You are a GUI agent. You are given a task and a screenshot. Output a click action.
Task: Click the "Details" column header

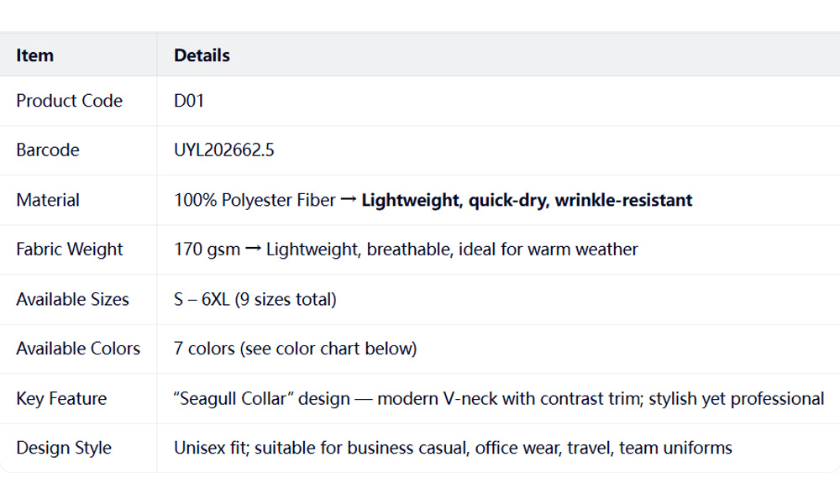pos(202,55)
